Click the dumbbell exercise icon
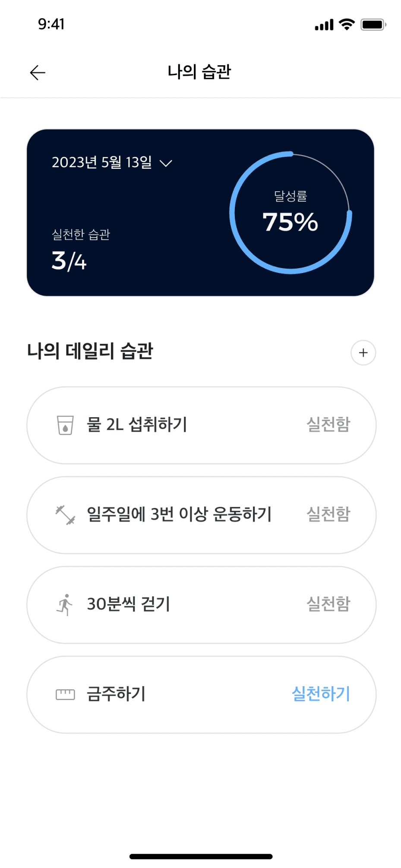This screenshot has width=401, height=868. pyautogui.click(x=65, y=515)
